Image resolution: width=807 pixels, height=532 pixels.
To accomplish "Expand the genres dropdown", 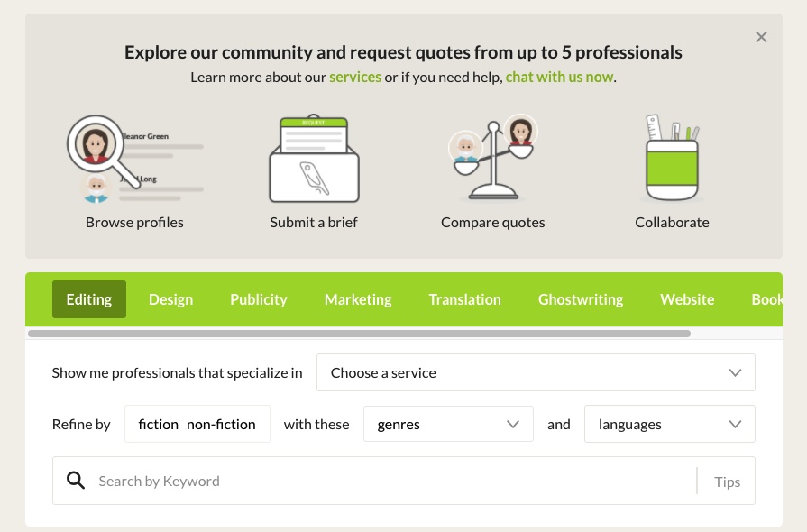I will point(448,424).
